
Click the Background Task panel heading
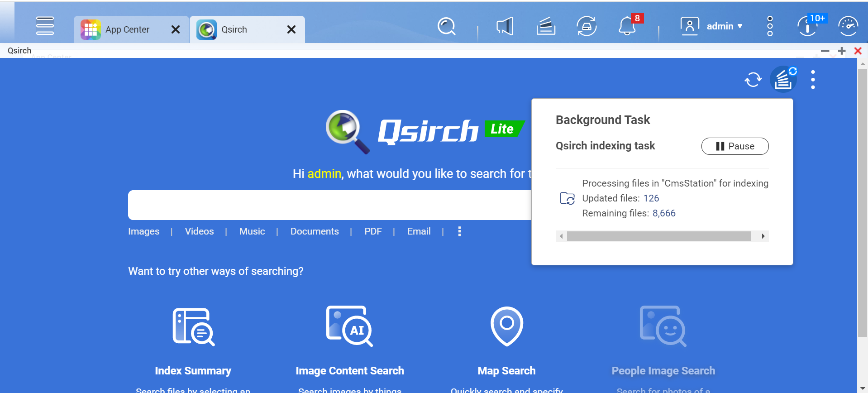pyautogui.click(x=603, y=120)
